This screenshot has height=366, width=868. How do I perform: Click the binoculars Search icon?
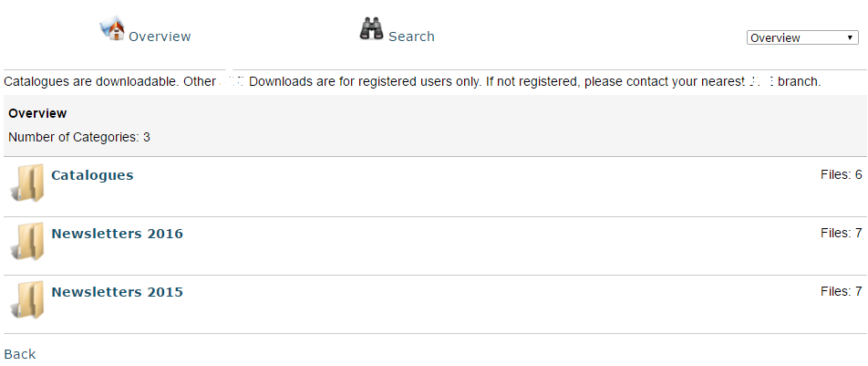371,29
